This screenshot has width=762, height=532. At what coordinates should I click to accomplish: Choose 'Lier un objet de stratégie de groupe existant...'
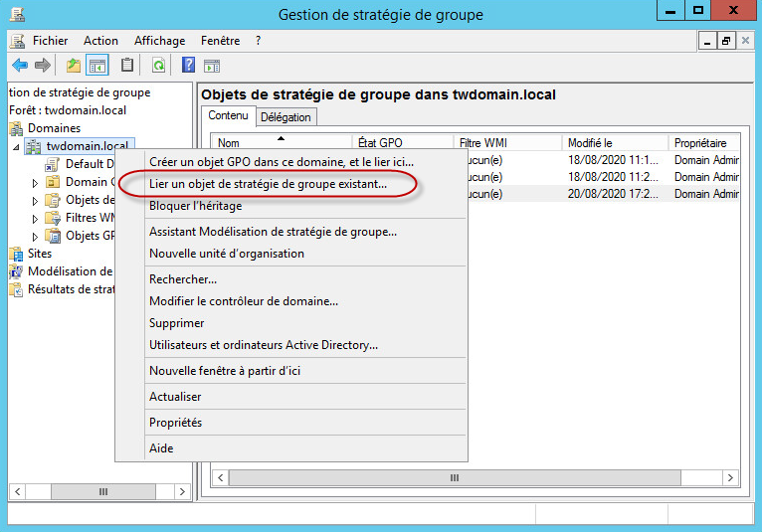pyautogui.click(x=268, y=184)
